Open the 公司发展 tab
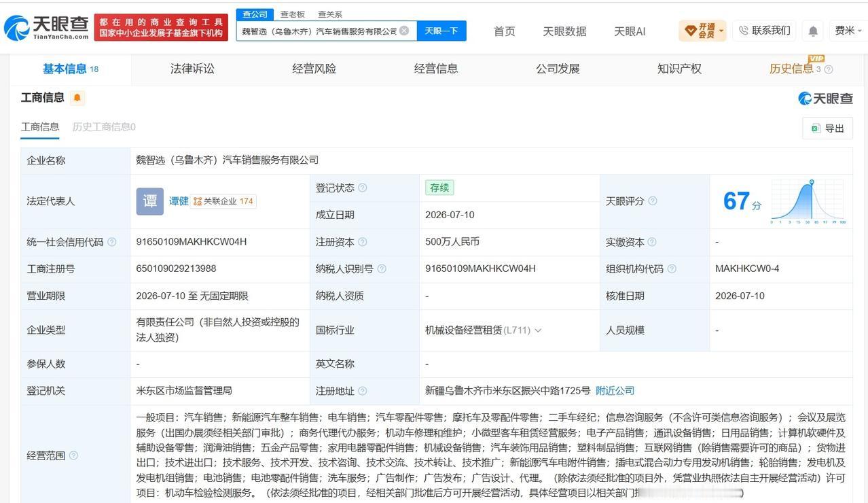Image resolution: width=868 pixels, height=503 pixels. point(558,69)
